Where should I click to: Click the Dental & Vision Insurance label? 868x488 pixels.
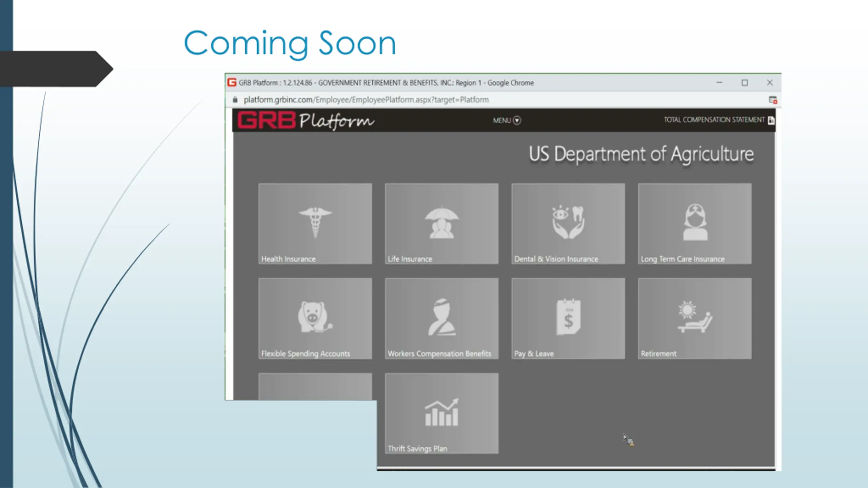coord(556,259)
